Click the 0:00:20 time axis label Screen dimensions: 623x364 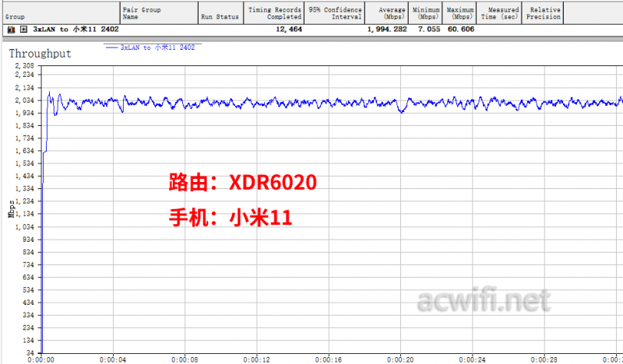[400, 359]
